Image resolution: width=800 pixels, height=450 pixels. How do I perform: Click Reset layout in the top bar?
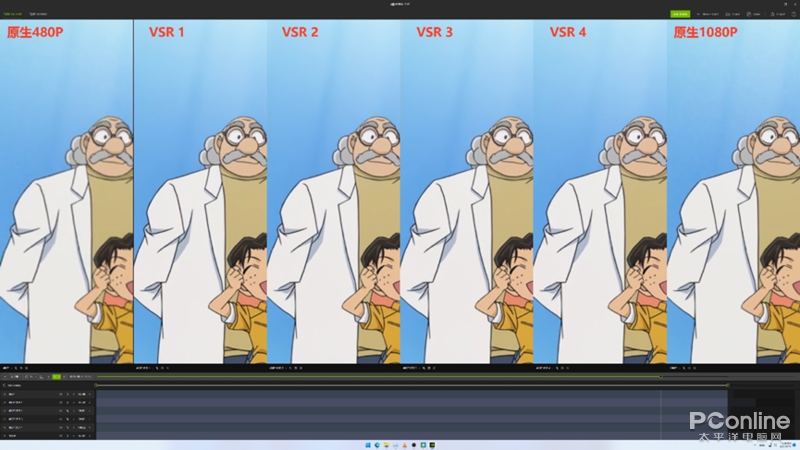pyautogui.click(x=708, y=14)
